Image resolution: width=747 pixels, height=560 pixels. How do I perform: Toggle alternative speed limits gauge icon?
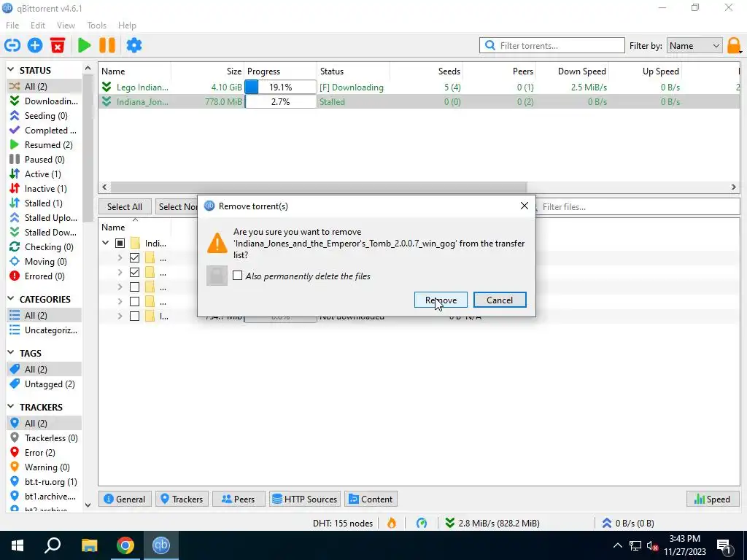tap(422, 523)
